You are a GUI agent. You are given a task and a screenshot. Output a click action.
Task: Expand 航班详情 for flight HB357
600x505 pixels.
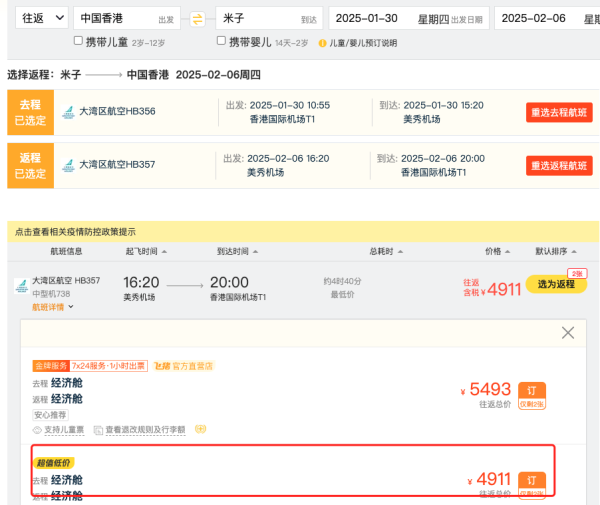52,307
